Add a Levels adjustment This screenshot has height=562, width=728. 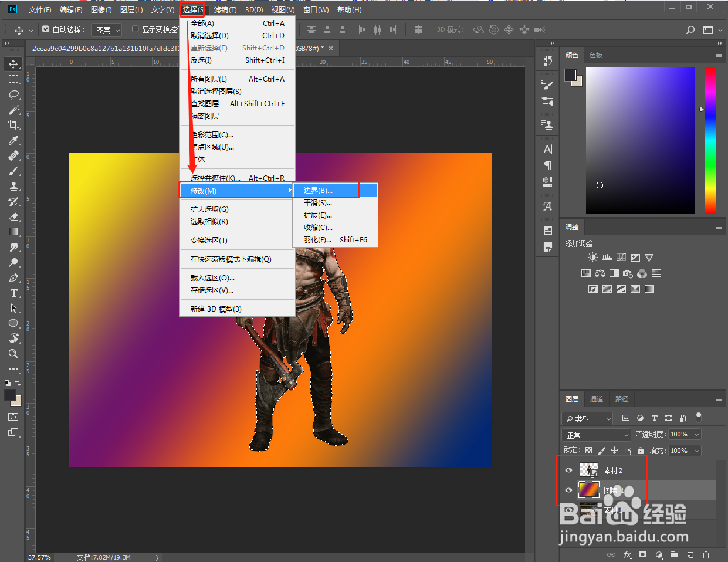607,258
